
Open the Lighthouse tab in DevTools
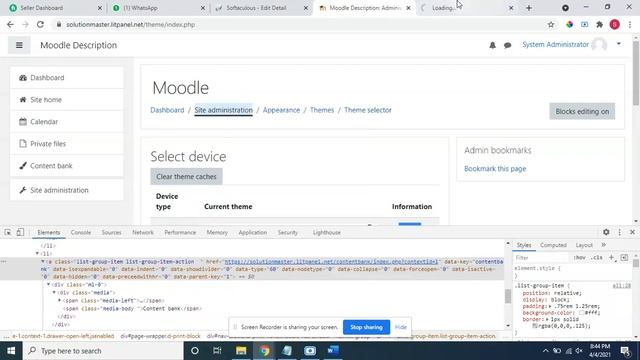pyautogui.click(x=327, y=232)
